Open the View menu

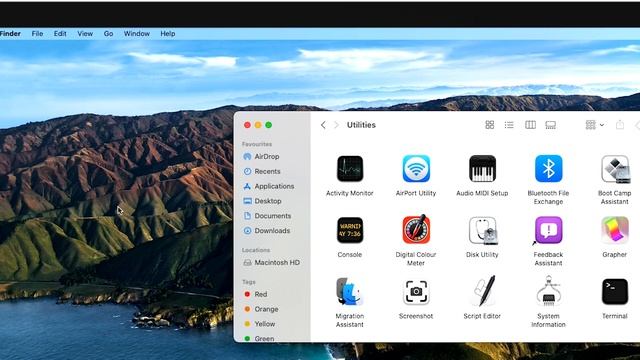pyautogui.click(x=85, y=33)
